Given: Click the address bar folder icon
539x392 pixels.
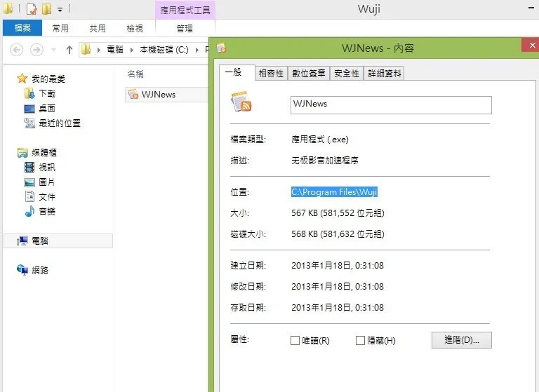Looking at the screenshot, I should [86, 50].
